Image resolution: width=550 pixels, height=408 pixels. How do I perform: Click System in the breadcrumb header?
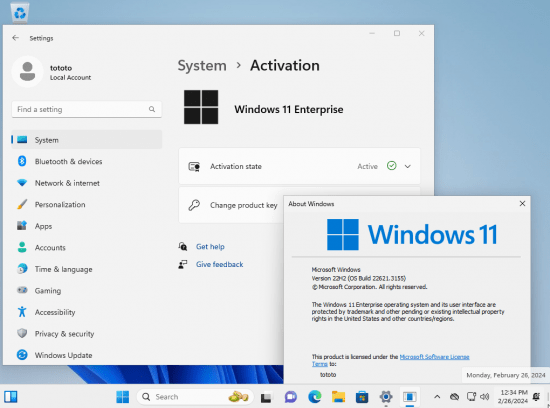point(202,66)
